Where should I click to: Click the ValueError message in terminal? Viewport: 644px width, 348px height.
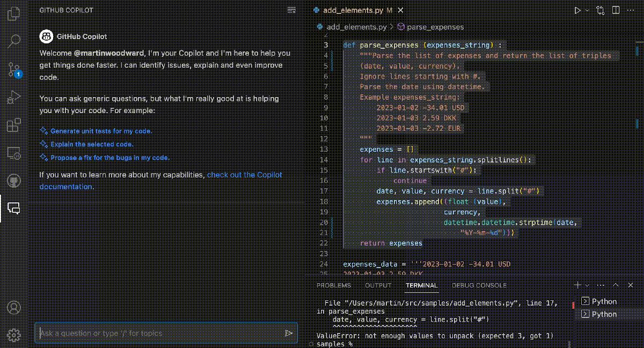click(x=435, y=336)
